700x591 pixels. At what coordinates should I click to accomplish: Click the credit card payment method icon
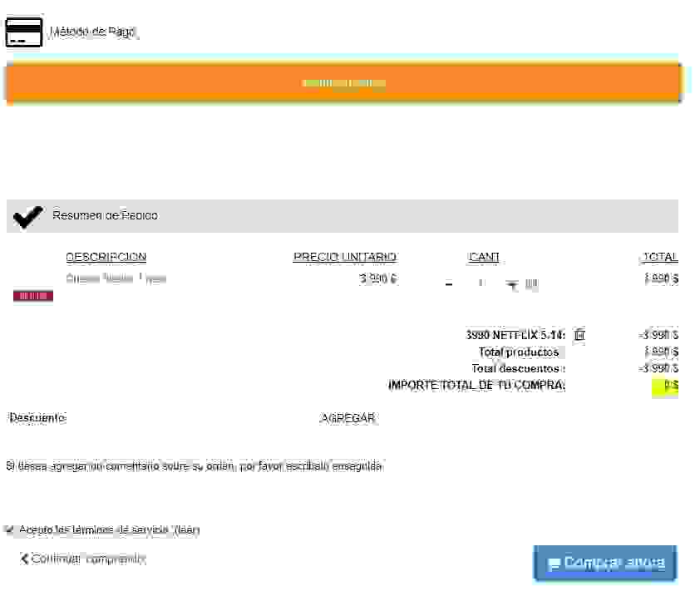pyautogui.click(x=23, y=32)
